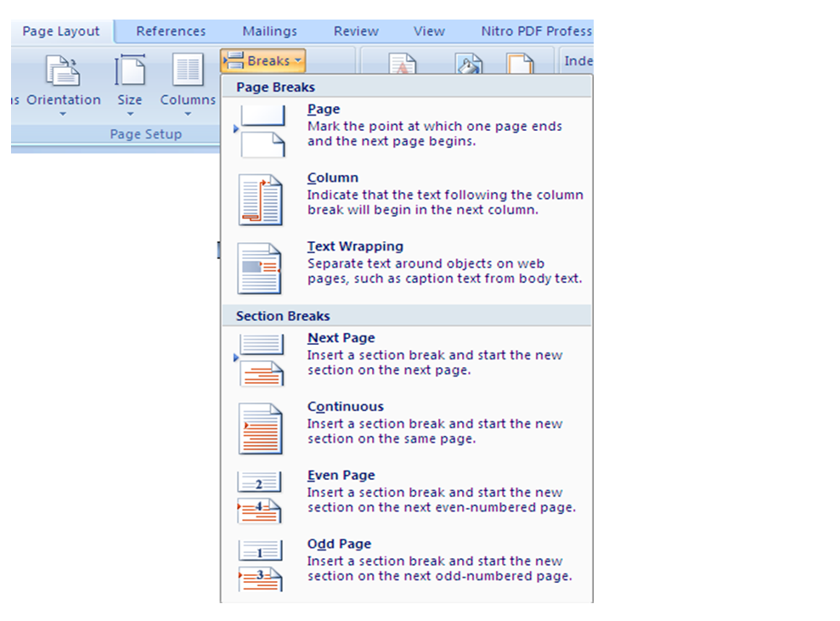Open the Page Color paint bucket icon
Image resolution: width=840 pixels, height=621 pixels.
(x=468, y=65)
